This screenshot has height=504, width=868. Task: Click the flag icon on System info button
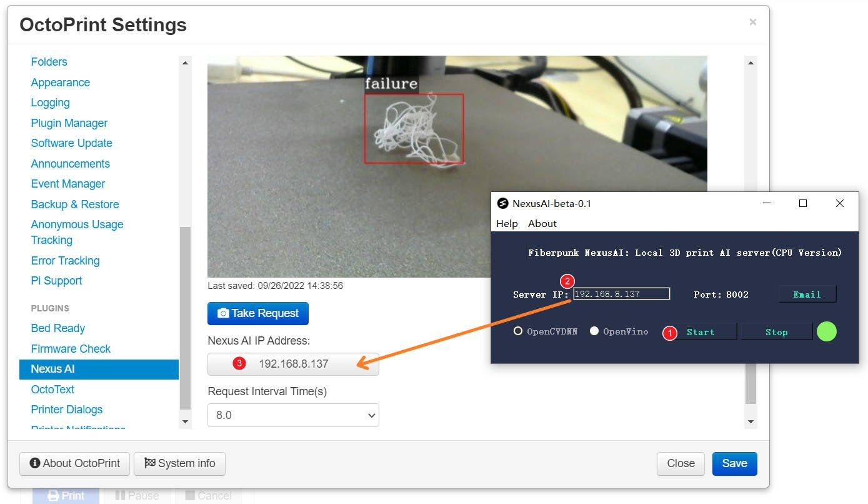pos(151,463)
